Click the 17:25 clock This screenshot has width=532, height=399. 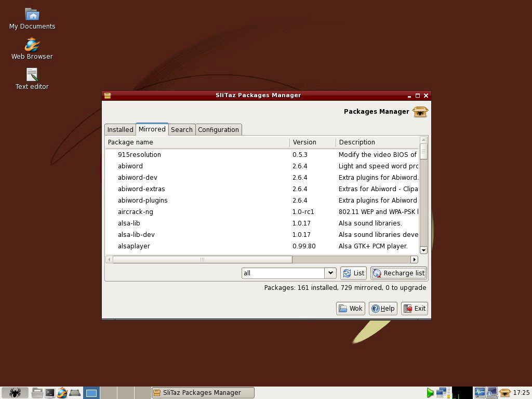click(522, 393)
